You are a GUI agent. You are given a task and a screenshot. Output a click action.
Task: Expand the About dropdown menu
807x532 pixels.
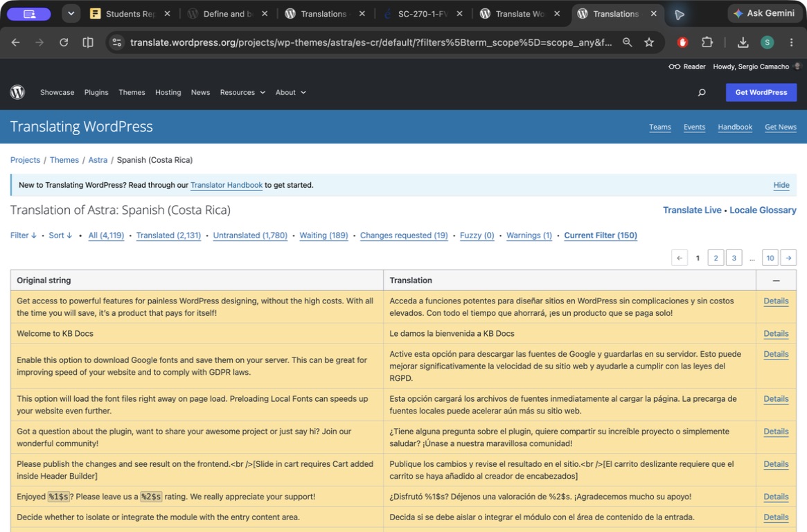(x=290, y=92)
